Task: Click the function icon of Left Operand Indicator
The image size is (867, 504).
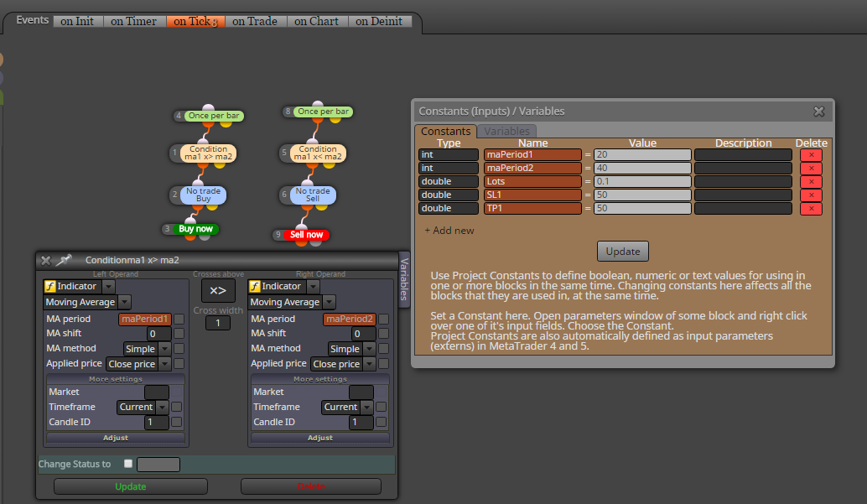Action: click(x=50, y=286)
